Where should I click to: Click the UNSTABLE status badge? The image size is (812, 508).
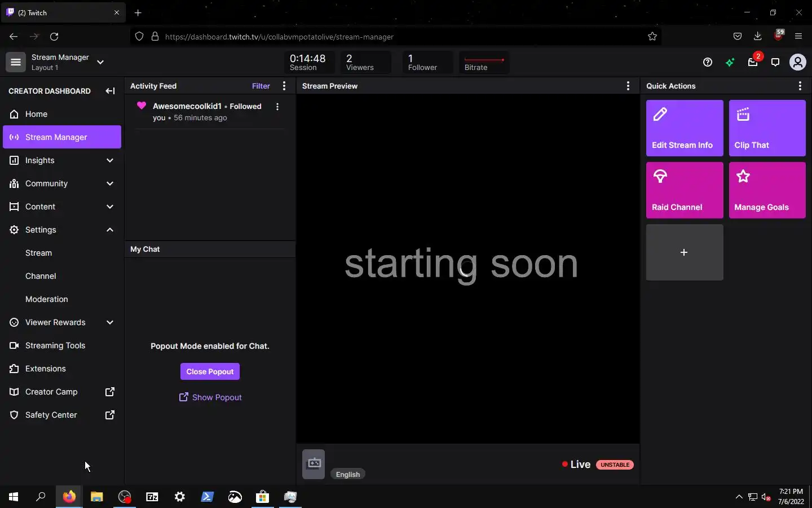coord(615,465)
